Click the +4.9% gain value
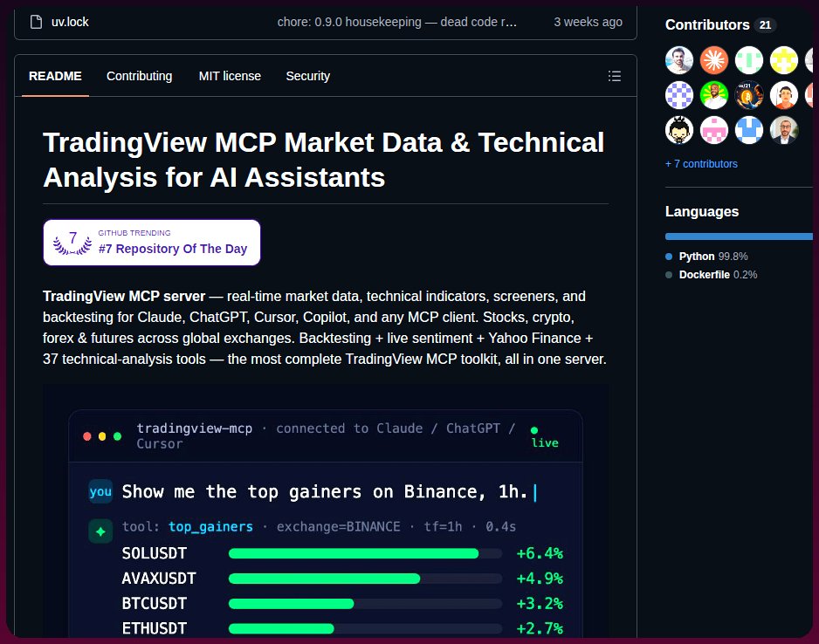Image resolution: width=819 pixels, height=644 pixels. [540, 579]
